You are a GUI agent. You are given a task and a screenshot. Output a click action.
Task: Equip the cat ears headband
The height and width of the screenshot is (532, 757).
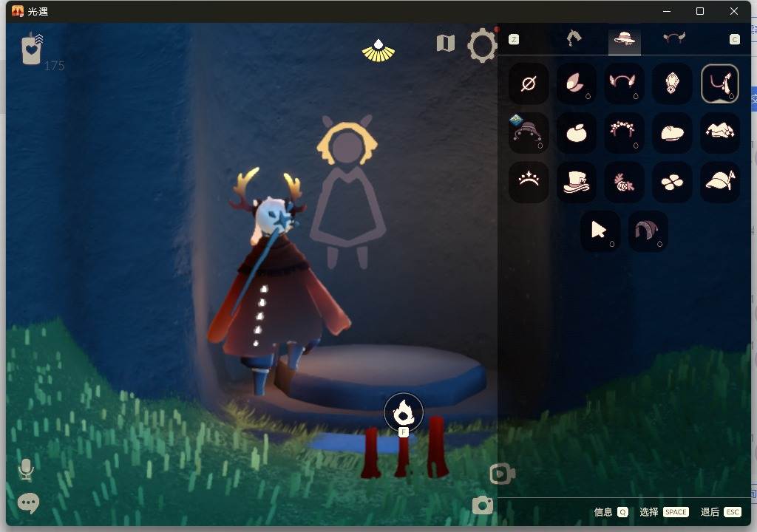(x=624, y=84)
